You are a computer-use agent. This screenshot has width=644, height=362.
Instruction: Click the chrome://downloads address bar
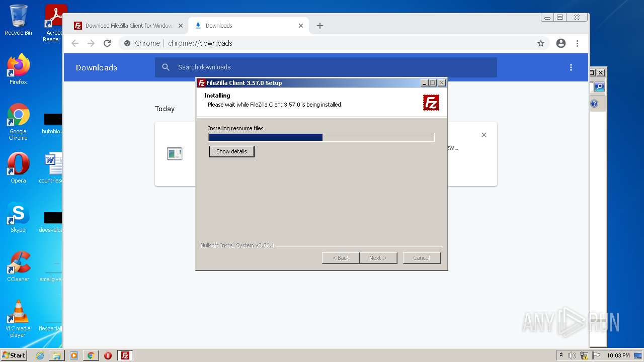(327, 43)
